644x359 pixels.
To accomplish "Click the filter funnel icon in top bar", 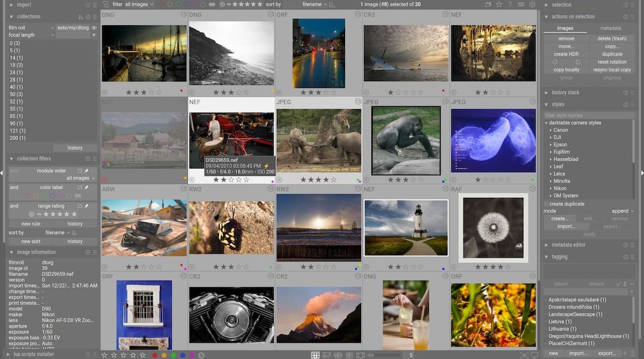I will point(105,4).
